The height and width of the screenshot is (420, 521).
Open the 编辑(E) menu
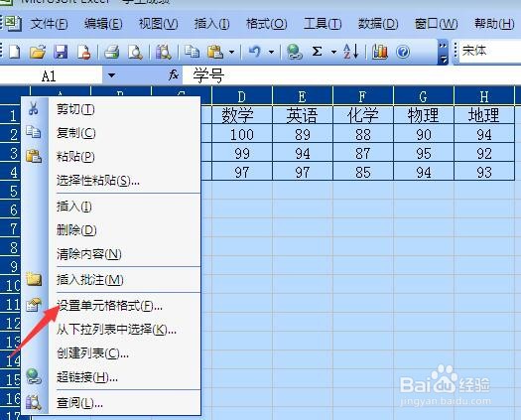point(103,24)
